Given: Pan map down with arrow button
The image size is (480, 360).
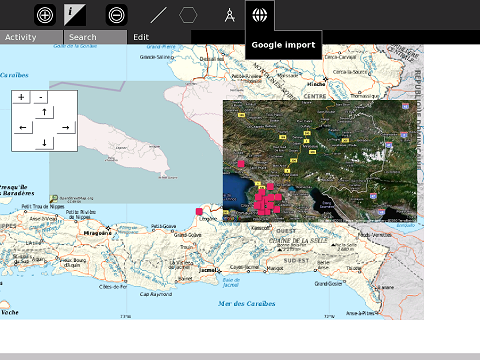Looking at the screenshot, I should 44,143.
